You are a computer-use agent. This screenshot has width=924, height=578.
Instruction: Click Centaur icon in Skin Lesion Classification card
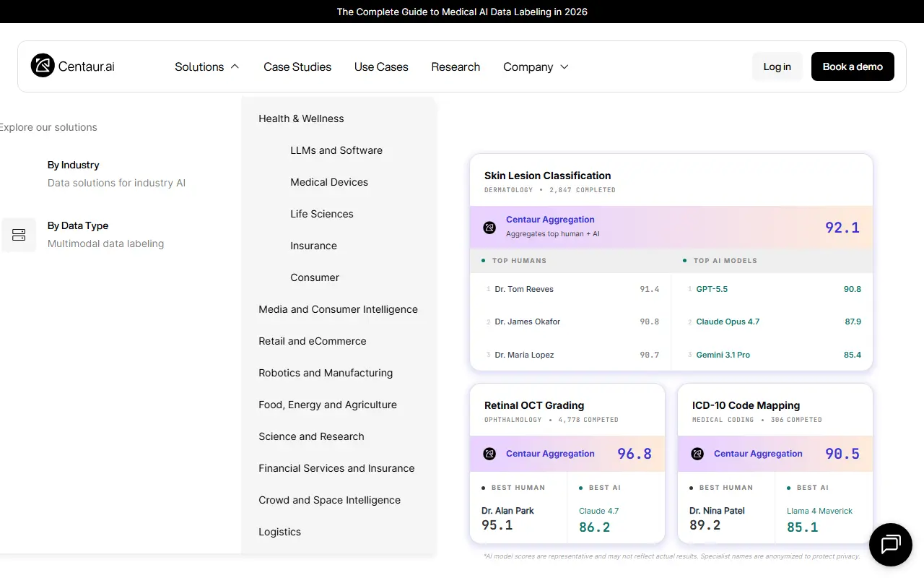tap(489, 227)
